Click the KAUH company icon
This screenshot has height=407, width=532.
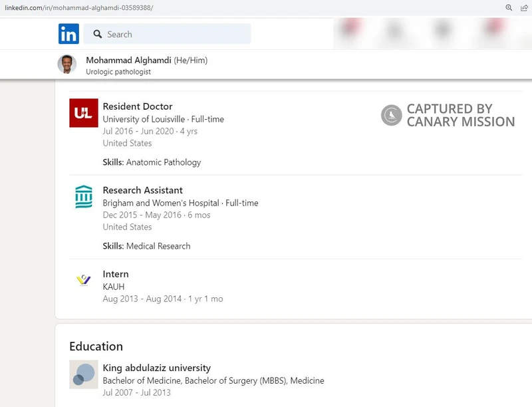pyautogui.click(x=83, y=279)
